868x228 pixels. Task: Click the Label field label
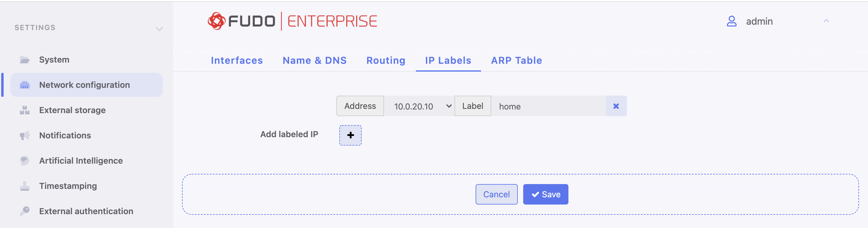coord(473,106)
